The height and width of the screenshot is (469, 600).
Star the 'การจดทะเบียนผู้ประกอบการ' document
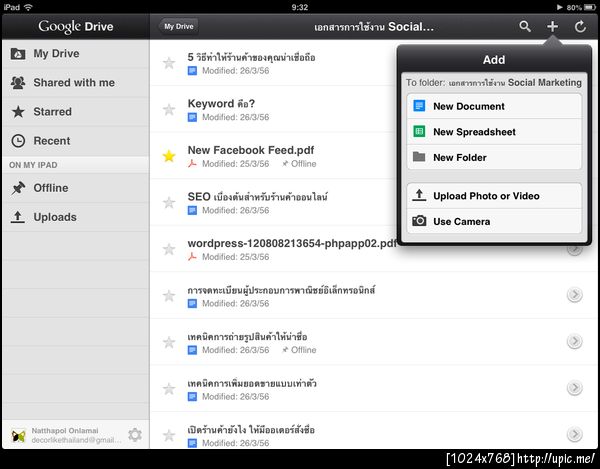click(169, 296)
